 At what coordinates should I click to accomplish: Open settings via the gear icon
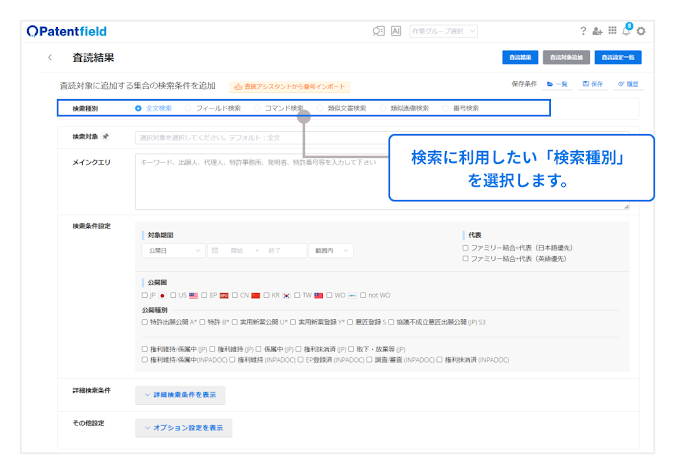[x=641, y=31]
